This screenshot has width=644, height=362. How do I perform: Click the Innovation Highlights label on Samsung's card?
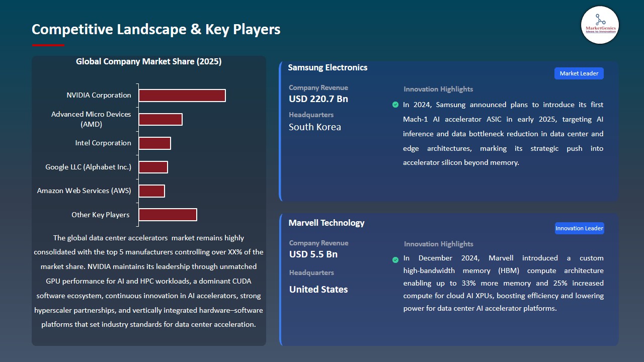438,89
